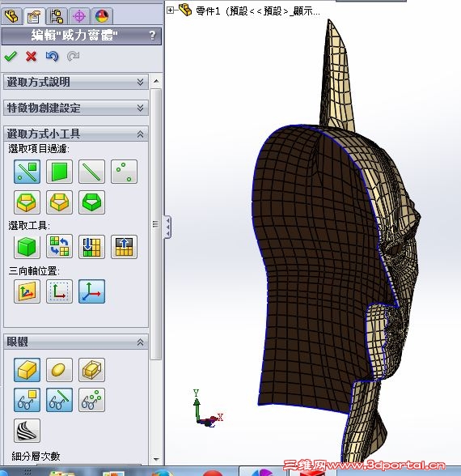Switch to the PropertyManager tab
This screenshot has width=461, height=476.
pos(34,16)
